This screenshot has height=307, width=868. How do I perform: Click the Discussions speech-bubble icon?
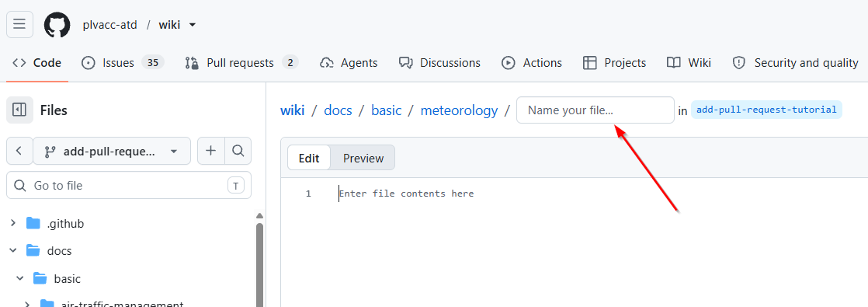pos(406,63)
